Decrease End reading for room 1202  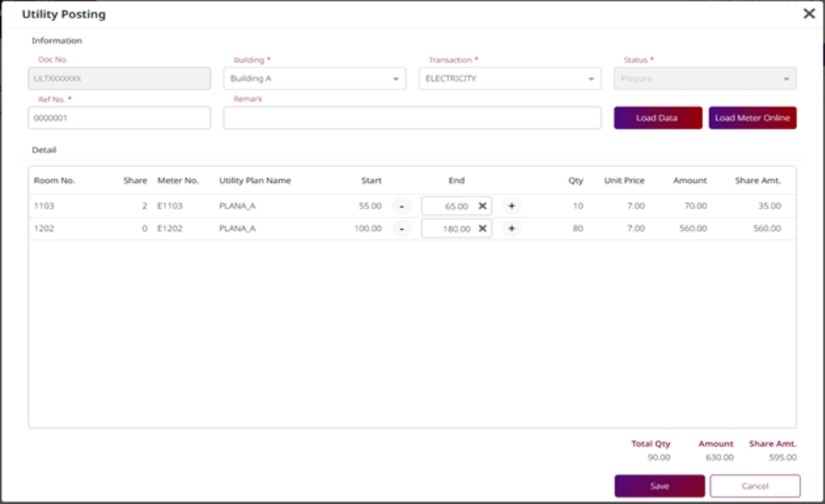point(401,229)
